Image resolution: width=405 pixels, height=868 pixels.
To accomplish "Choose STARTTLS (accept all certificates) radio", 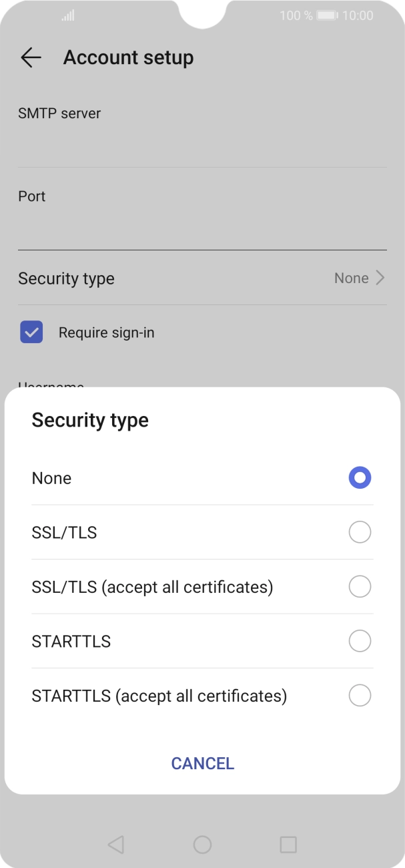I will [x=360, y=696].
